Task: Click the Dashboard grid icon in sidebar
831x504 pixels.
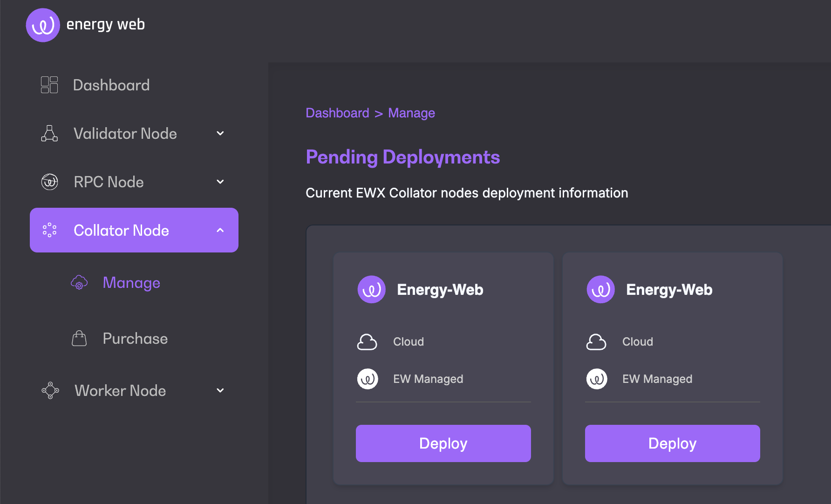Action: click(x=49, y=85)
